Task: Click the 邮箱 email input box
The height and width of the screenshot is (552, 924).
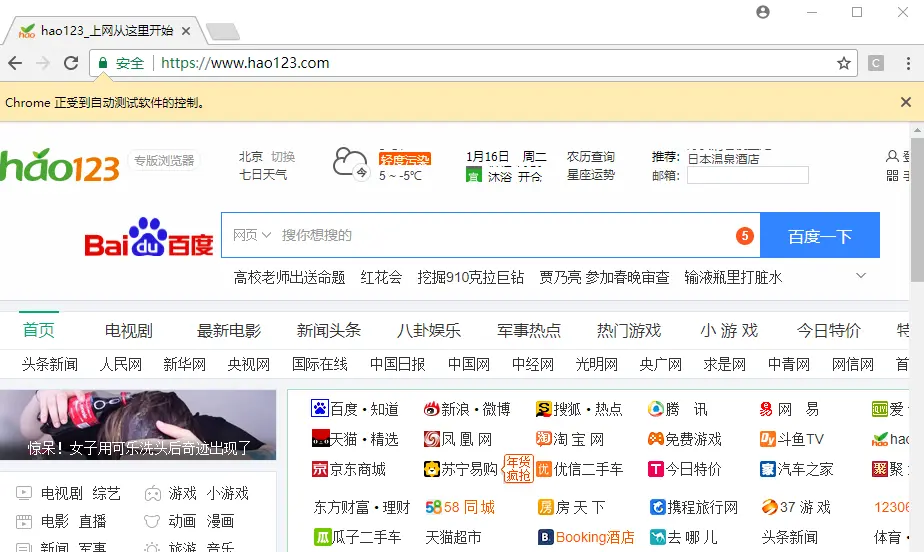Action: click(x=748, y=176)
